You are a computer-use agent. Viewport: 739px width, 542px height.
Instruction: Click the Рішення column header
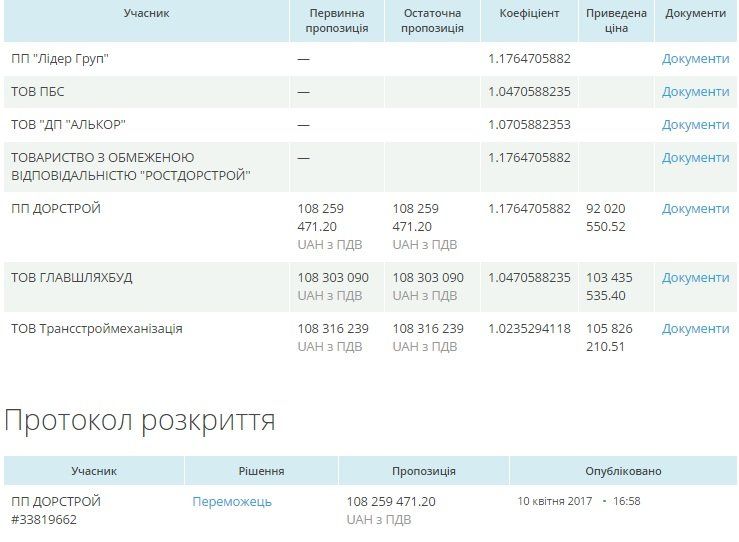pyautogui.click(x=261, y=471)
